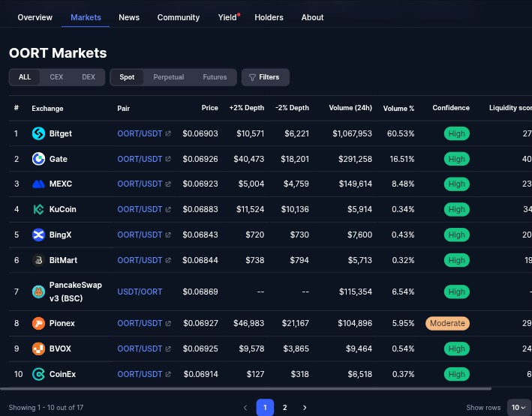Click the CoinEx exchange name
This screenshot has width=532, height=416.
coord(62,374)
